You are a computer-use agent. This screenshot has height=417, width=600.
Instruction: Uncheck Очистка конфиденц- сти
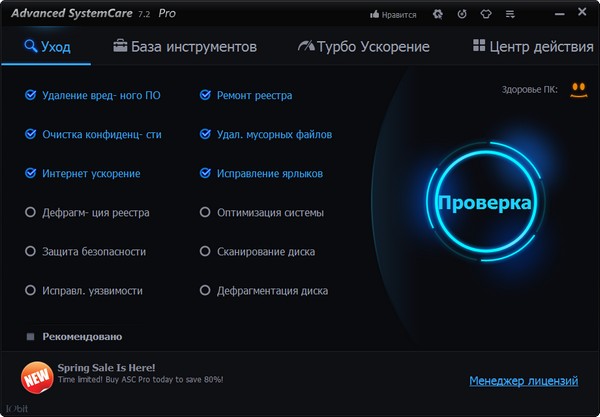pyautogui.click(x=31, y=134)
